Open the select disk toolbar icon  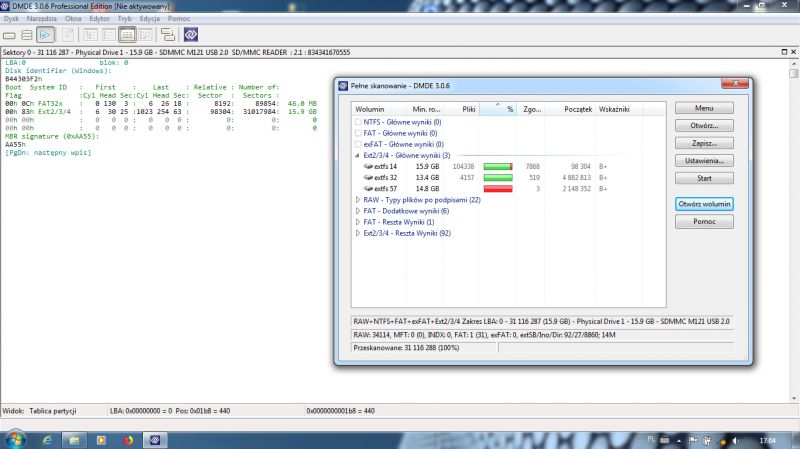(9, 35)
